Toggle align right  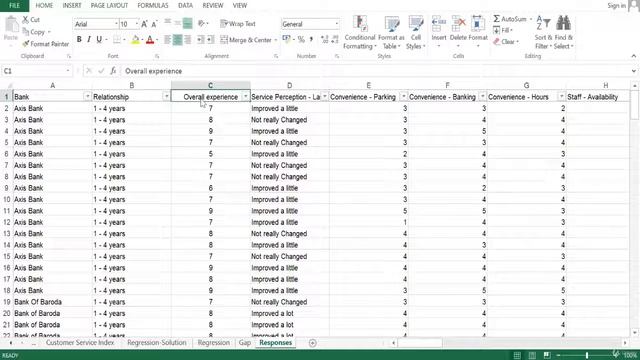[x=187, y=40]
